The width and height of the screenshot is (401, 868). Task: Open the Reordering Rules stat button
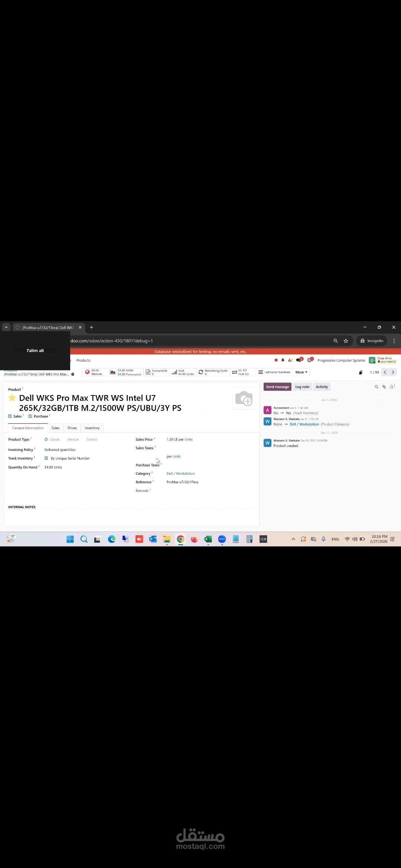tap(213, 372)
